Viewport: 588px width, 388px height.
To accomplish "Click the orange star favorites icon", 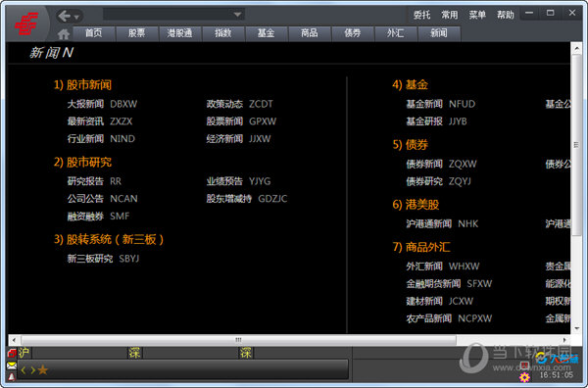I will tap(43, 370).
